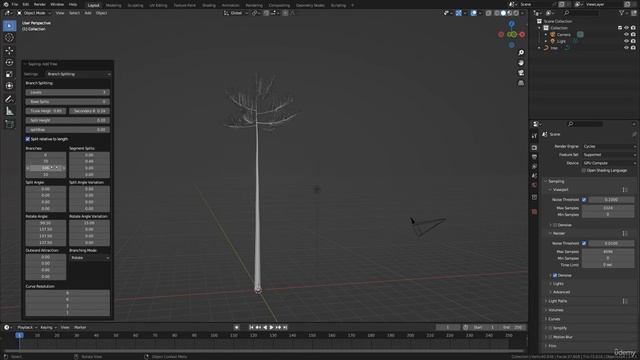Toggle the camera view icon
The image size is (640, 360).
(x=521, y=73)
